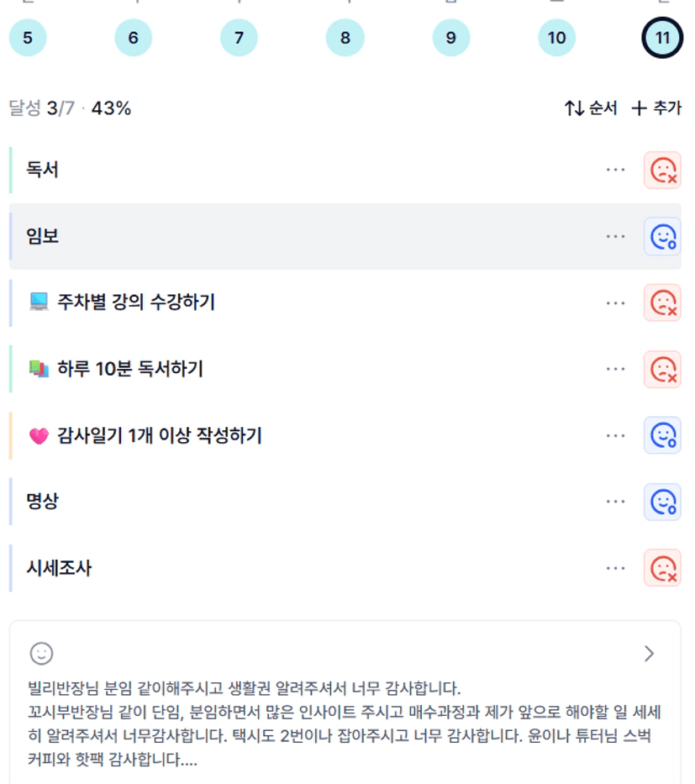Toggle 감사일기 1개 이상 작성하기 status icon

662,435
